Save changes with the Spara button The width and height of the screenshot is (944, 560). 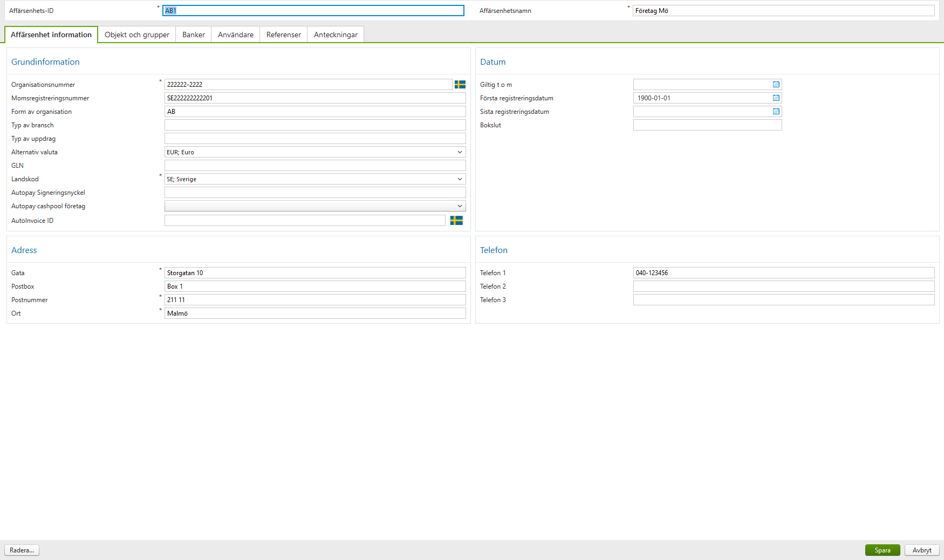[x=882, y=550]
